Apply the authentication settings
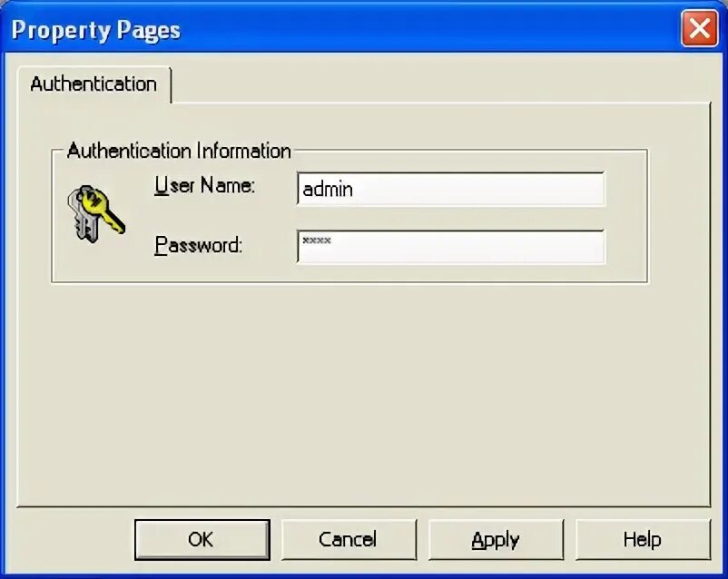 coord(496,540)
